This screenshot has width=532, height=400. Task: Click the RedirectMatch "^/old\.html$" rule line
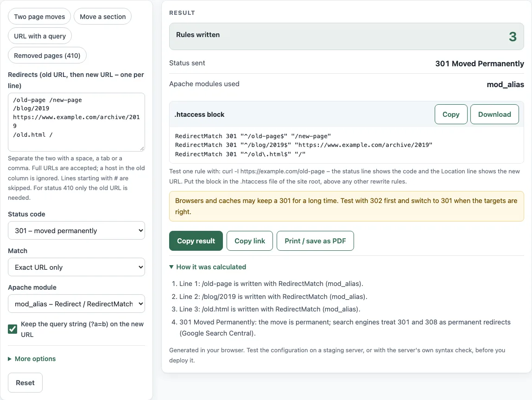click(240, 154)
